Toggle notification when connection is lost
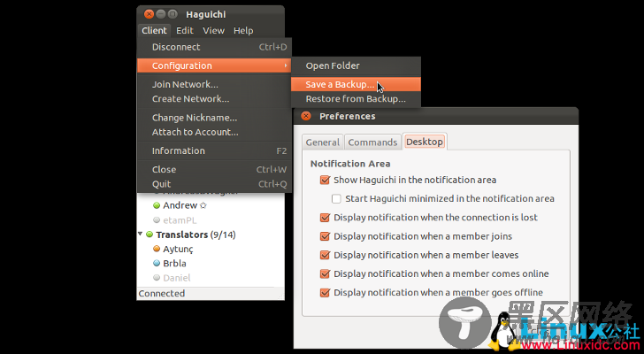 pos(325,218)
